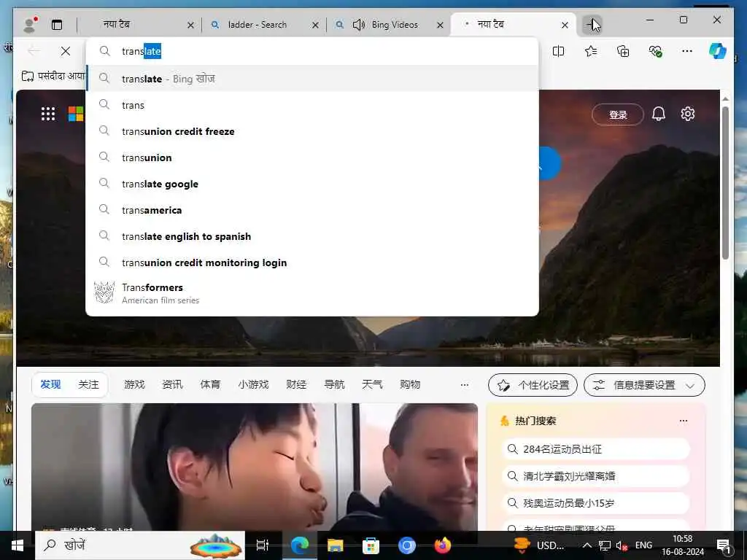The image size is (747, 560).
Task: Click the taskbar खोजें search box
Action: click(140, 545)
